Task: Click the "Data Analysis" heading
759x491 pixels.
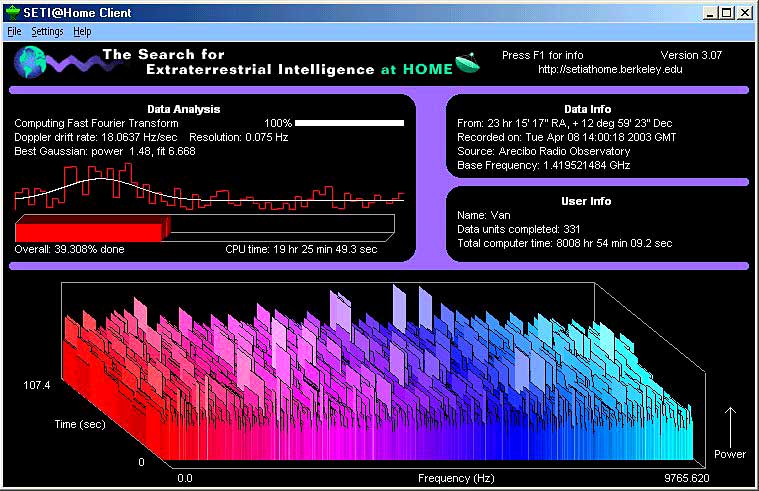Action: pos(183,109)
